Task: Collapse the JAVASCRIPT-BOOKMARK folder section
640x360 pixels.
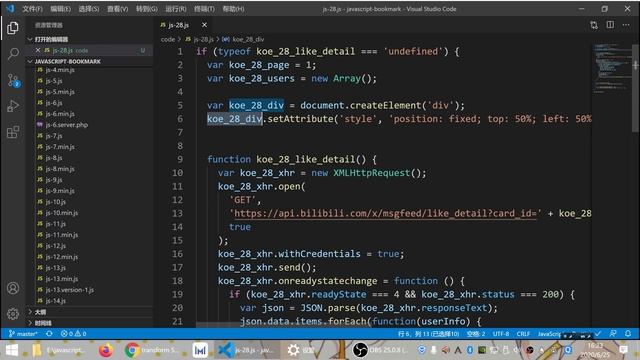Action: click(x=90, y=61)
